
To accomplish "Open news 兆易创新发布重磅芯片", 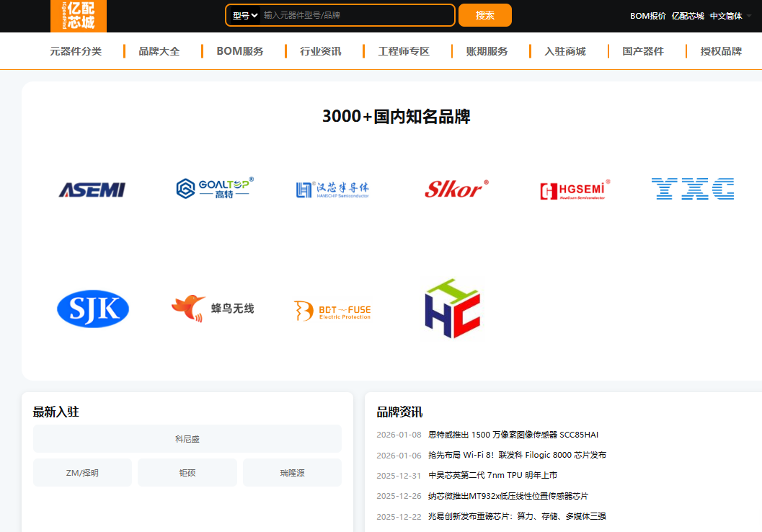I will [x=517, y=516].
